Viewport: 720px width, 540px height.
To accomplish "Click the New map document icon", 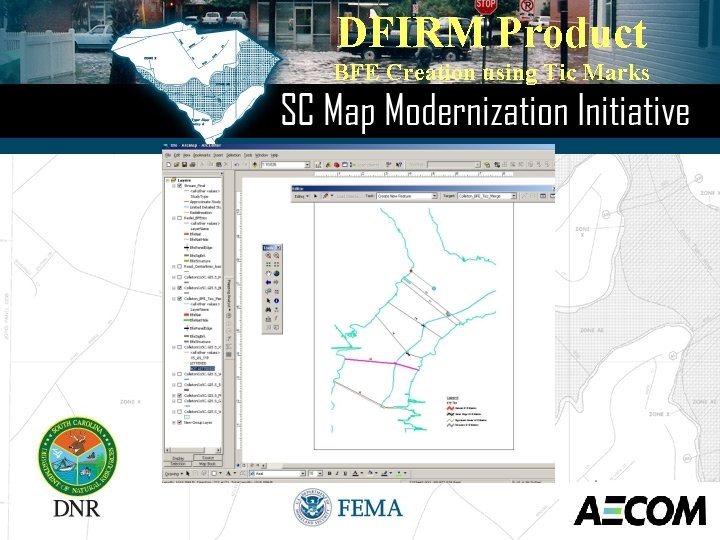I will click(x=168, y=164).
